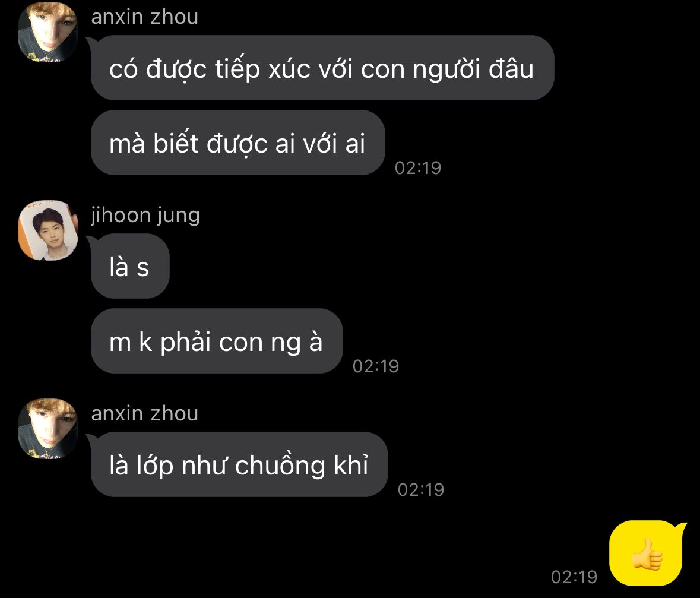The width and height of the screenshot is (700, 598).
Task: Tap message bubble 'mà biết được ai với ai'
Action: coord(238,143)
